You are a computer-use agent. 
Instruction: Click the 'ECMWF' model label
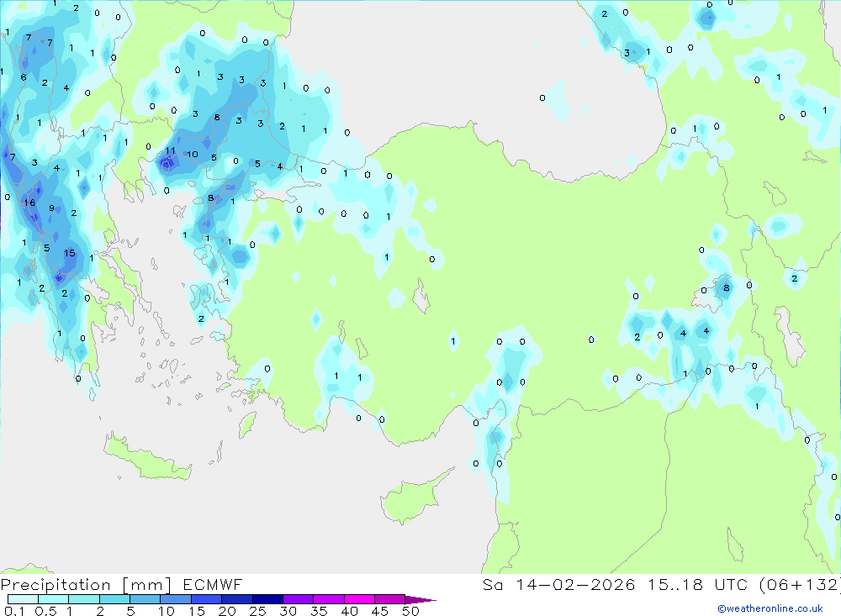[x=213, y=584]
